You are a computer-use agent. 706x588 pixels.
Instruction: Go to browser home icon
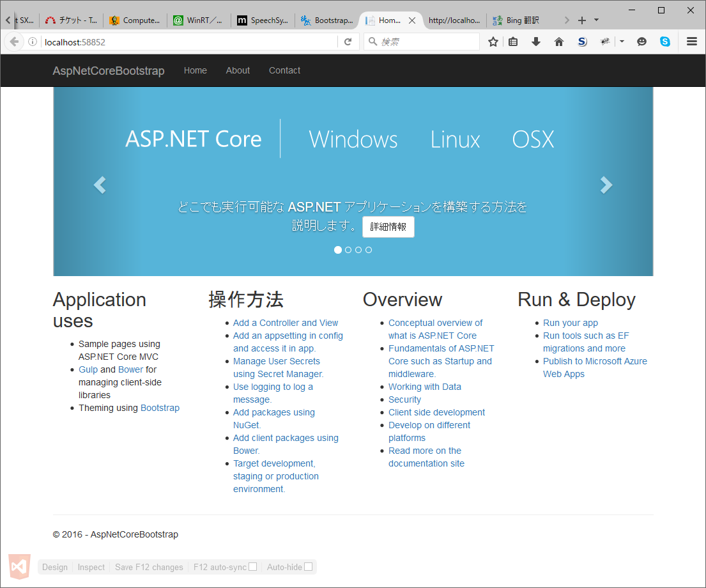559,42
